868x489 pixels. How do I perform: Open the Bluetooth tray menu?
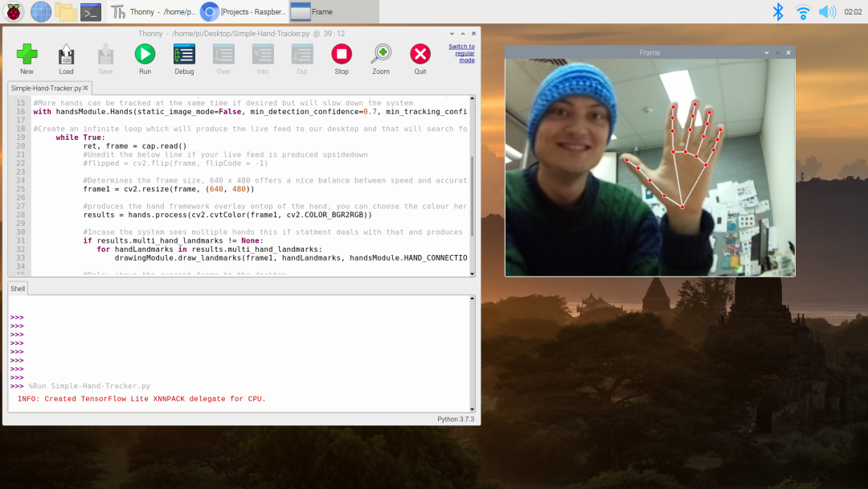[x=778, y=11]
